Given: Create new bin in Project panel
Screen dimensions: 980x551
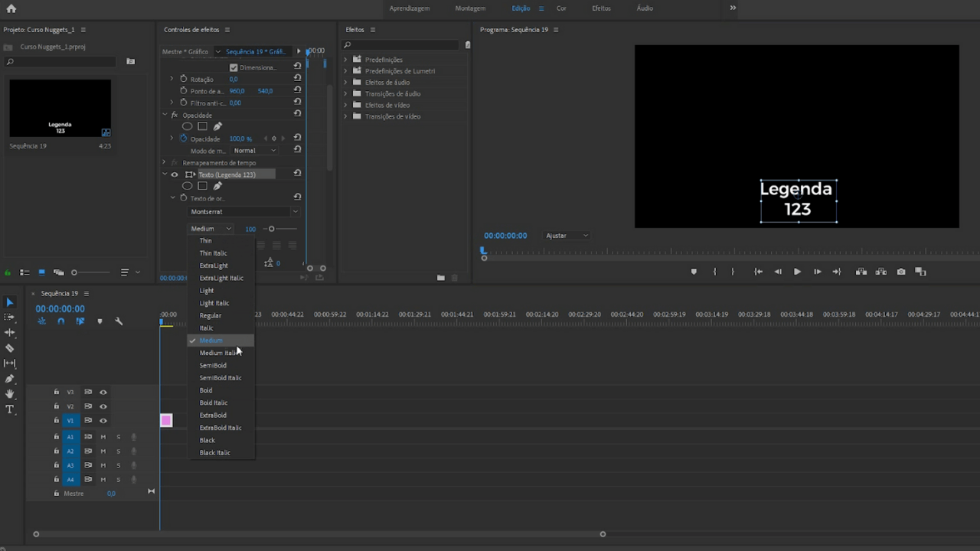Looking at the screenshot, I should pyautogui.click(x=131, y=61).
